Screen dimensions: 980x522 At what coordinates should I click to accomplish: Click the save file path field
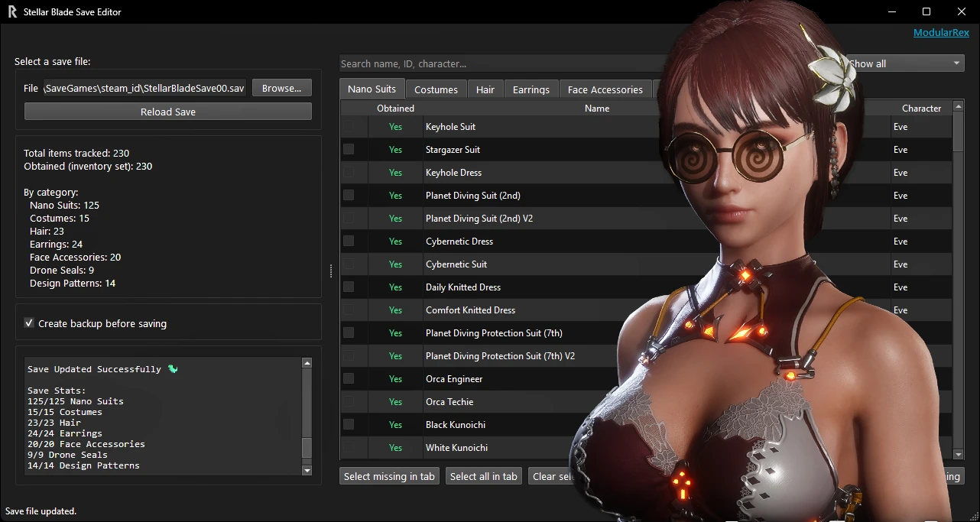(145, 88)
